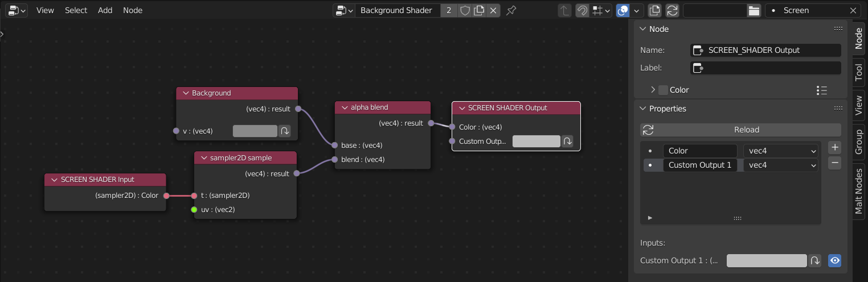Open the Add menu

point(105,10)
